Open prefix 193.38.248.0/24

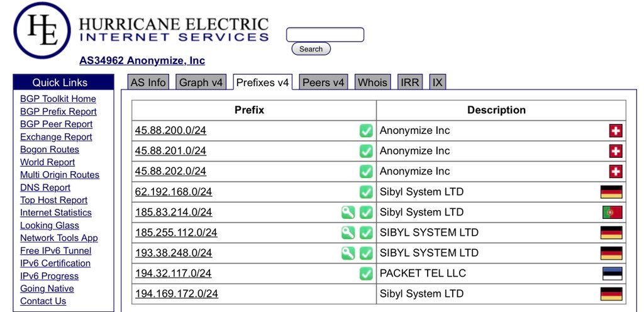174,253
